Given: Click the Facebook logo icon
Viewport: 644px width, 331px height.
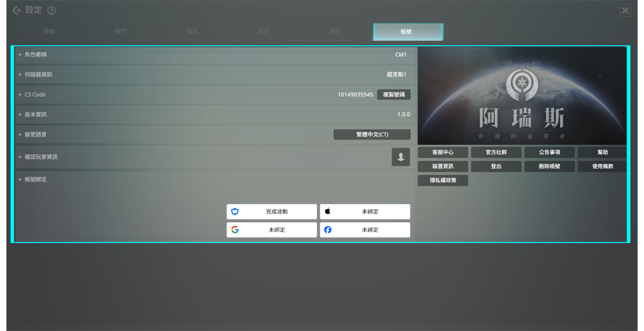Looking at the screenshot, I should pyautogui.click(x=328, y=230).
